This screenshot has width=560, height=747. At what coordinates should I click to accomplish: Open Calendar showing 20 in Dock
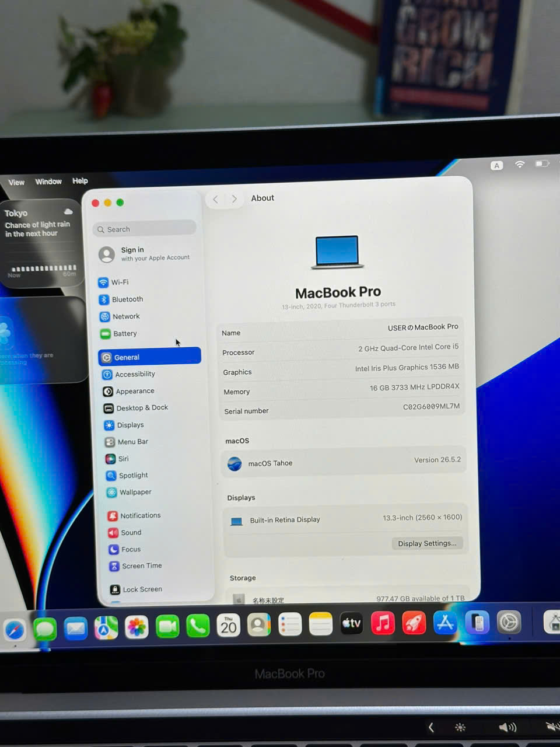coord(229,626)
